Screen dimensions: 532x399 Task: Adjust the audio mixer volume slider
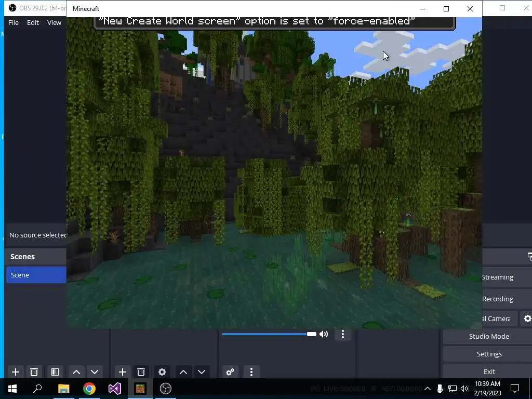point(269,334)
